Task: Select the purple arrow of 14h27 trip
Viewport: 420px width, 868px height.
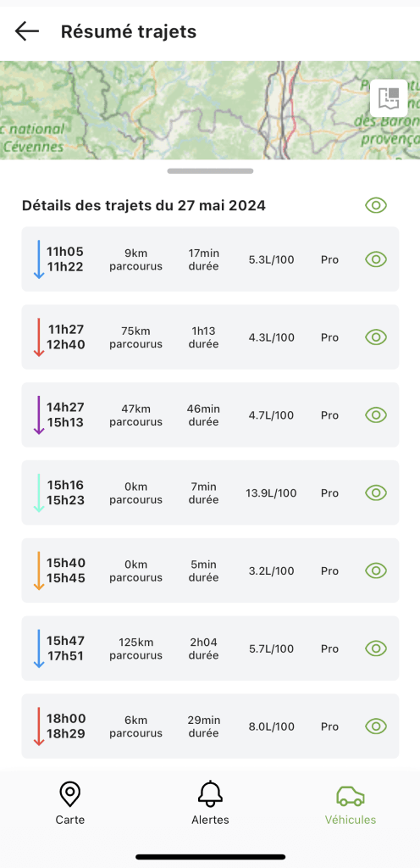Action: tap(39, 415)
